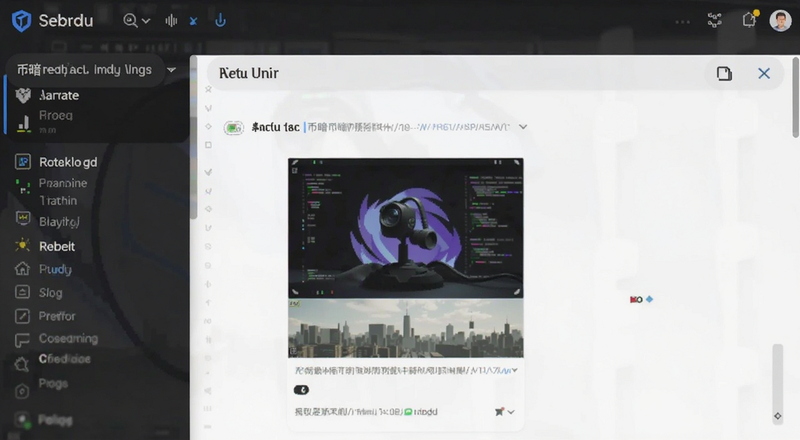Click the green badge icon beside the message sender
The width and height of the screenshot is (800, 440).
[x=234, y=128]
